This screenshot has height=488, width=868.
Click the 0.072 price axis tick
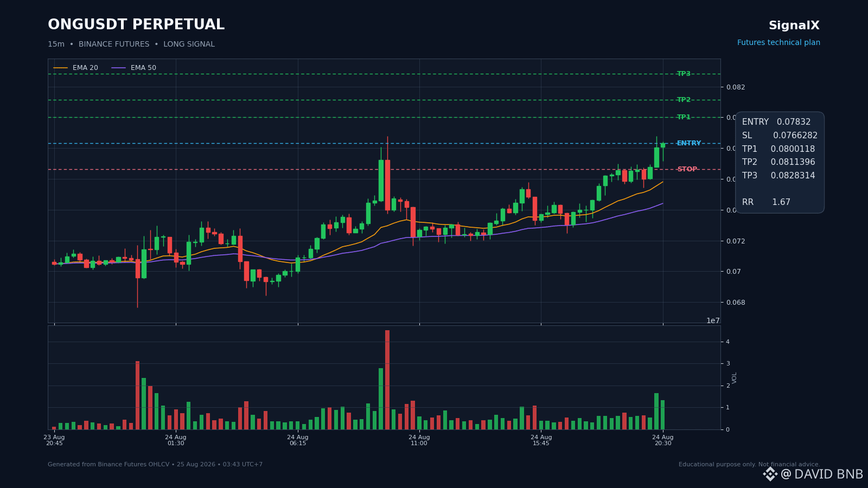pyautogui.click(x=736, y=241)
